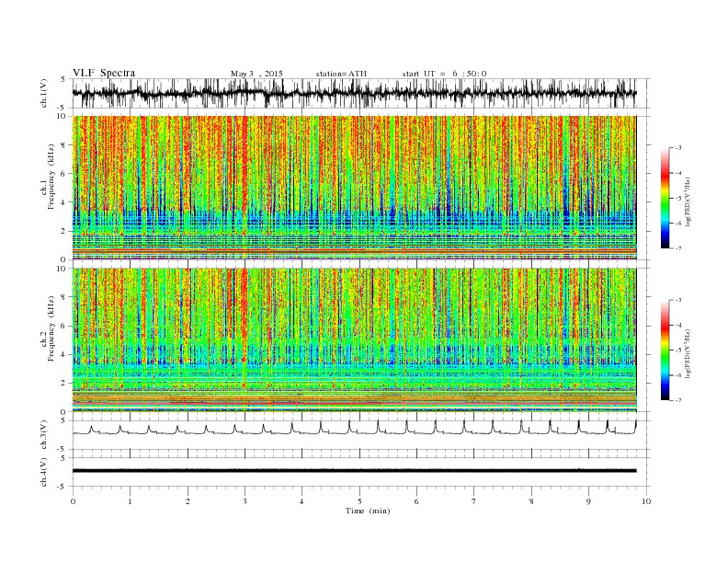Screen dimensions: 728x563
Task: Click the ch.2 spectrogram panel
Action: [354, 340]
